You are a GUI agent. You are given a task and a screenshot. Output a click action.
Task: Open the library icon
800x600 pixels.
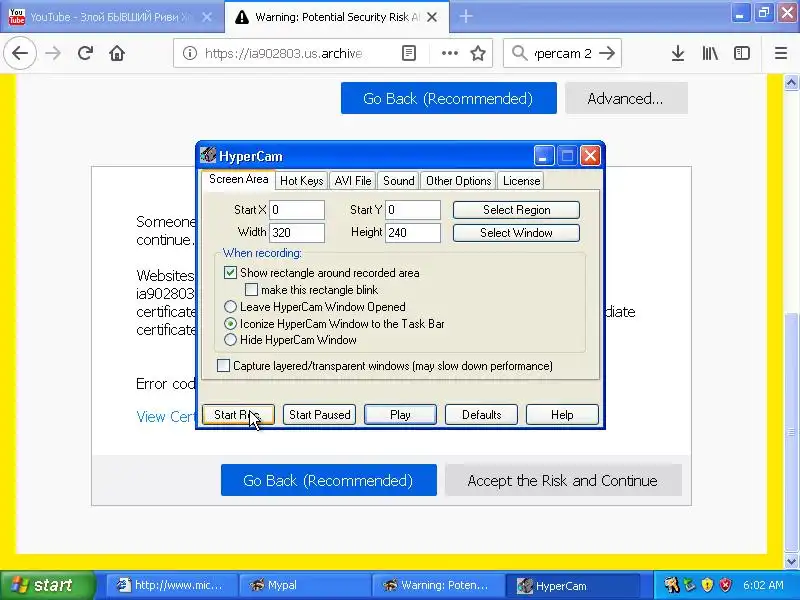coord(710,53)
